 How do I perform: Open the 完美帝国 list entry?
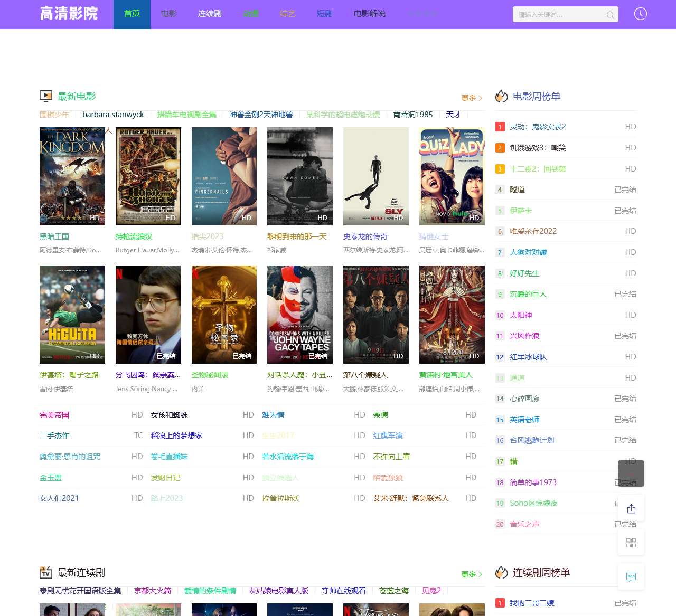(x=54, y=415)
